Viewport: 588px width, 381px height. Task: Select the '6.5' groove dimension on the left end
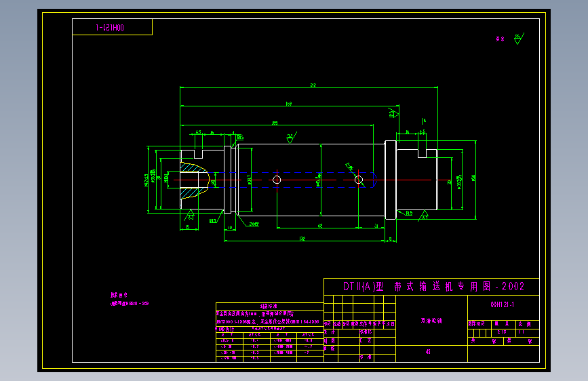[x=199, y=132]
